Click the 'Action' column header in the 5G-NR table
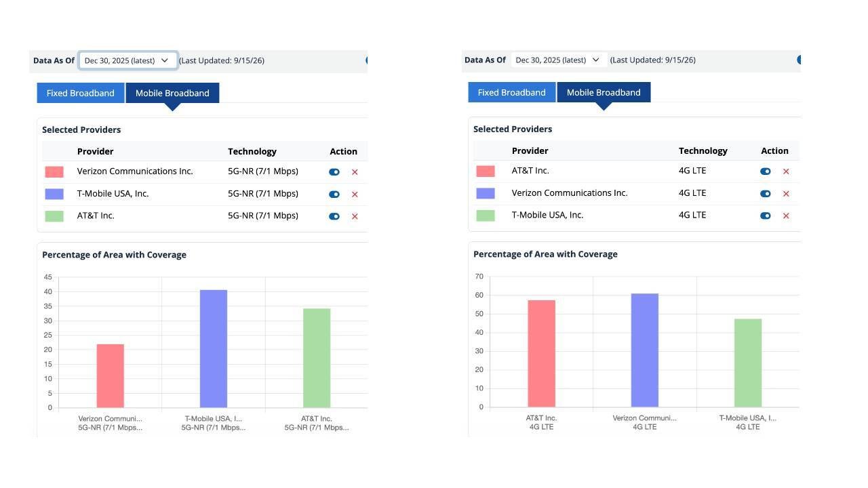 tap(344, 152)
